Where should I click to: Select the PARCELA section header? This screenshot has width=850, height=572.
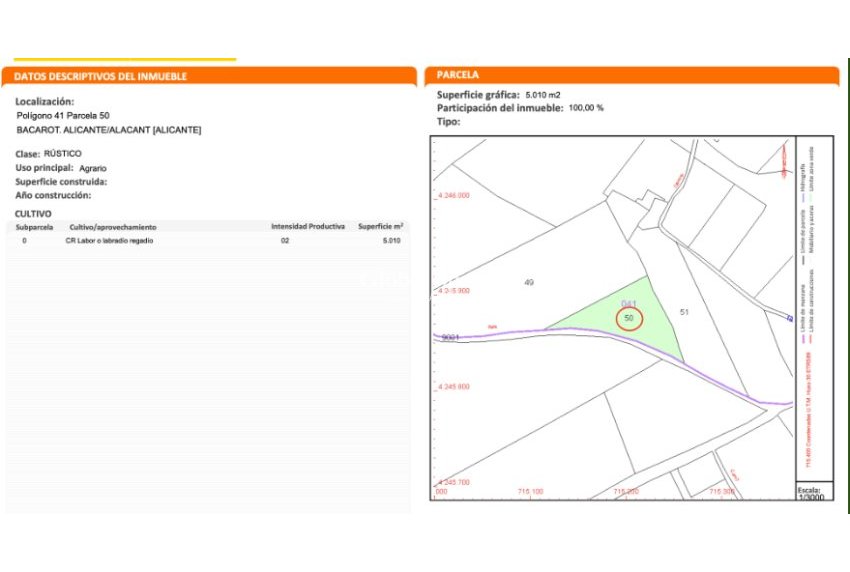click(459, 75)
